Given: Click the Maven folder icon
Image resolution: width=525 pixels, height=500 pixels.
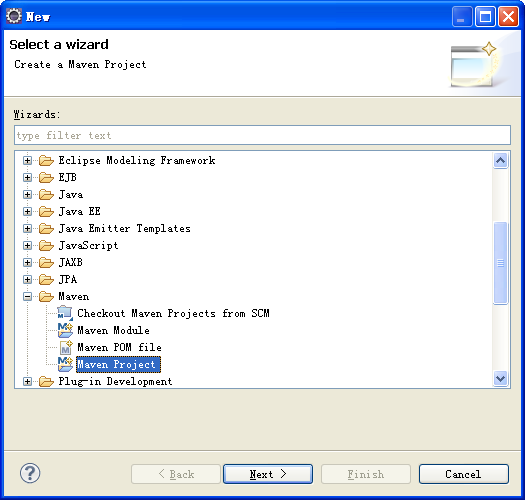Looking at the screenshot, I should click(x=46, y=297).
